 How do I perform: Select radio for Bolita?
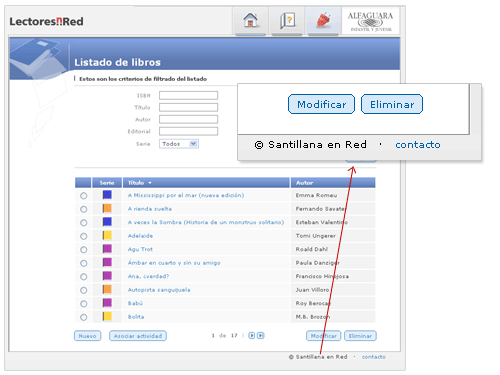tap(84, 317)
